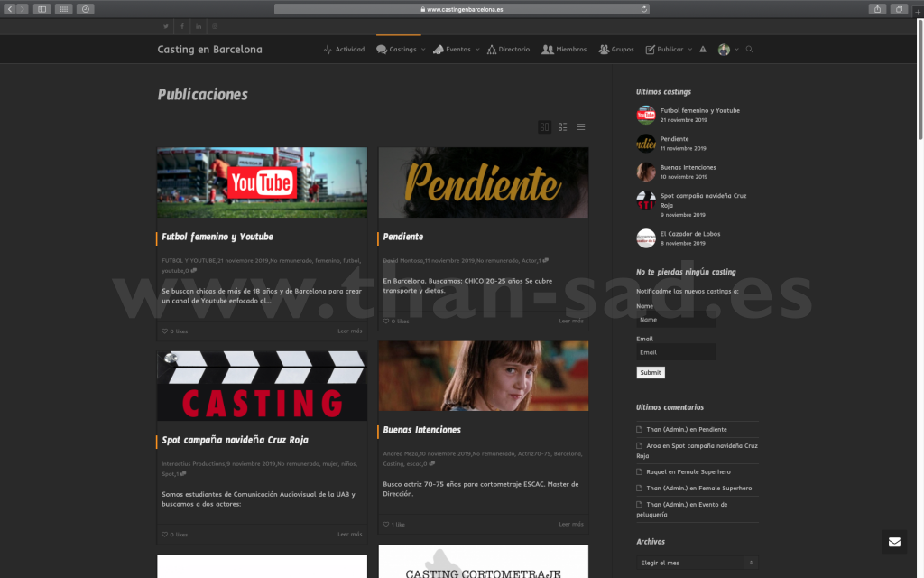Open Safari's Top Sites grid

point(64,9)
